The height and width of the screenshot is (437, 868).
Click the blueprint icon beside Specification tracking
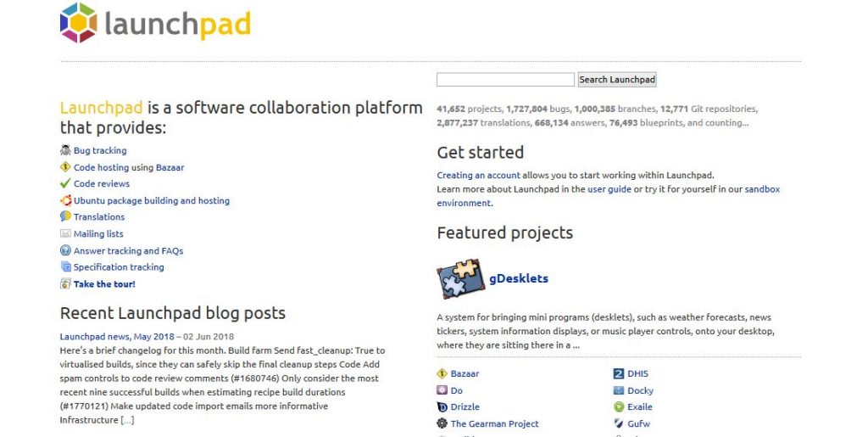point(65,267)
